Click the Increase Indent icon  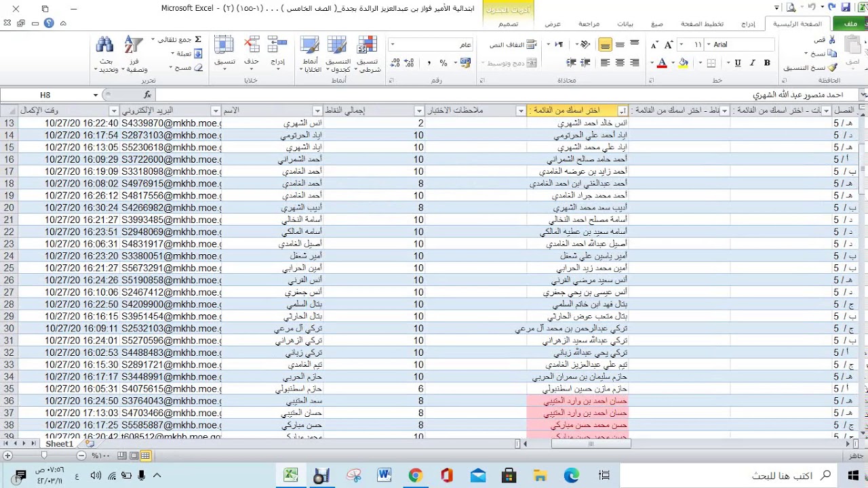coord(572,63)
